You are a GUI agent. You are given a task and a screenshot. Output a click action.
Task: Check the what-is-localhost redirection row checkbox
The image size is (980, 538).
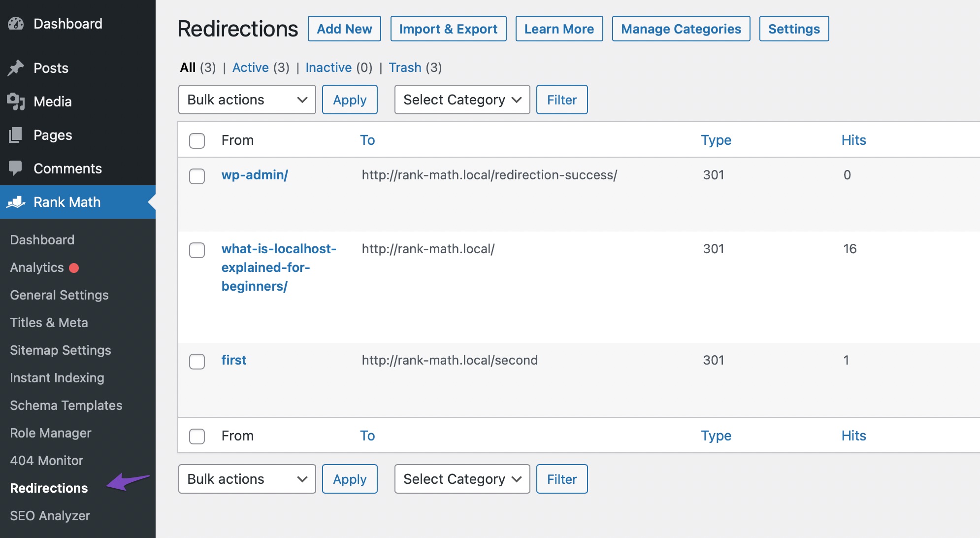(197, 250)
